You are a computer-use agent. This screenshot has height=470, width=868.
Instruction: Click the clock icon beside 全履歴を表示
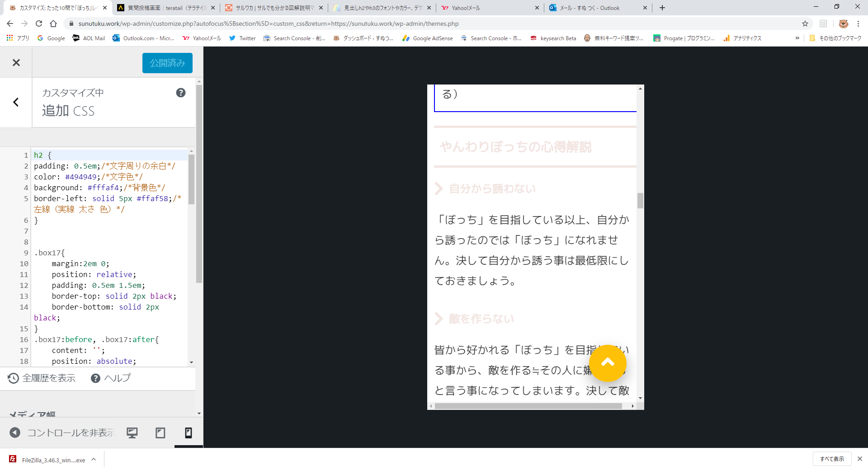point(12,378)
